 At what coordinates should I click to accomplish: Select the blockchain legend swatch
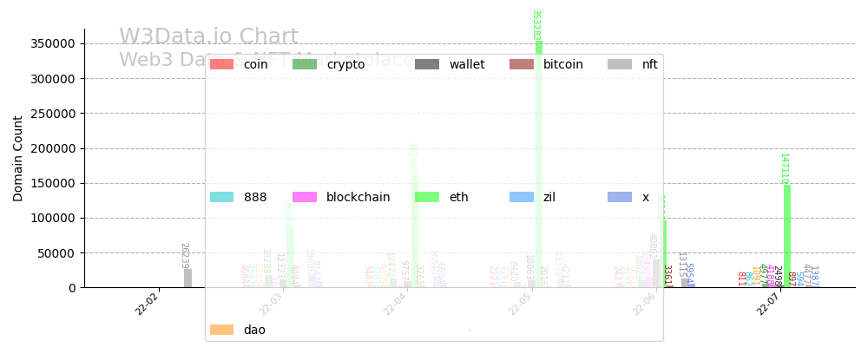305,197
